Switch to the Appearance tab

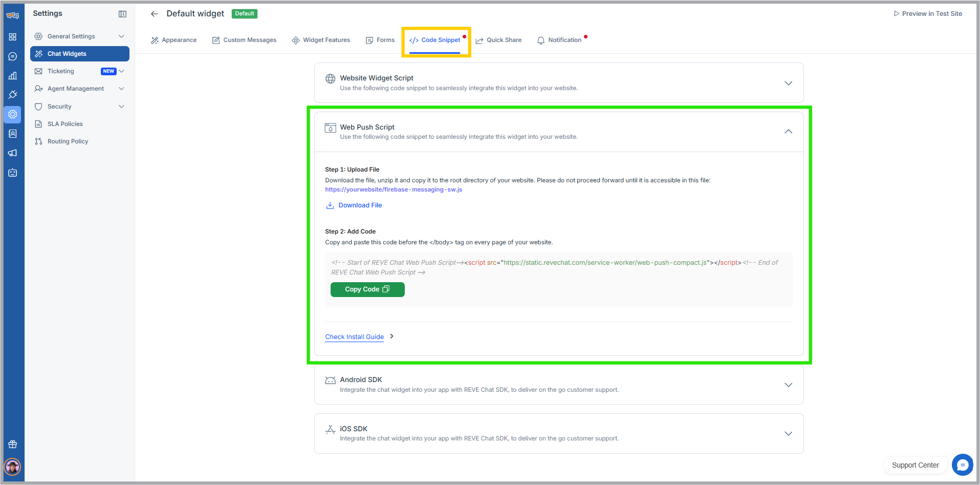click(x=174, y=40)
